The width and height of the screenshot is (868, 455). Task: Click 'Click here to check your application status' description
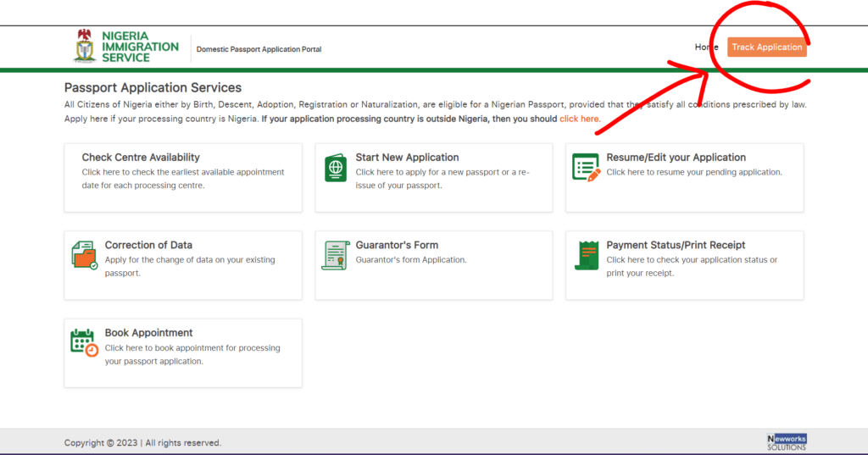click(x=692, y=266)
